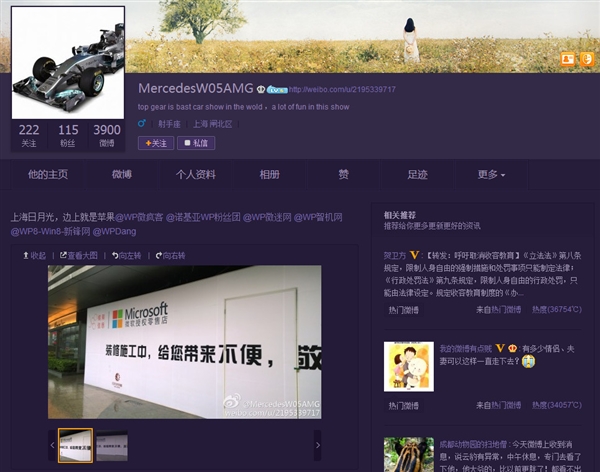Viewport: 600px width, 472px height.
Task: Click the V badge next to 贺卫方
Action: (414, 255)
